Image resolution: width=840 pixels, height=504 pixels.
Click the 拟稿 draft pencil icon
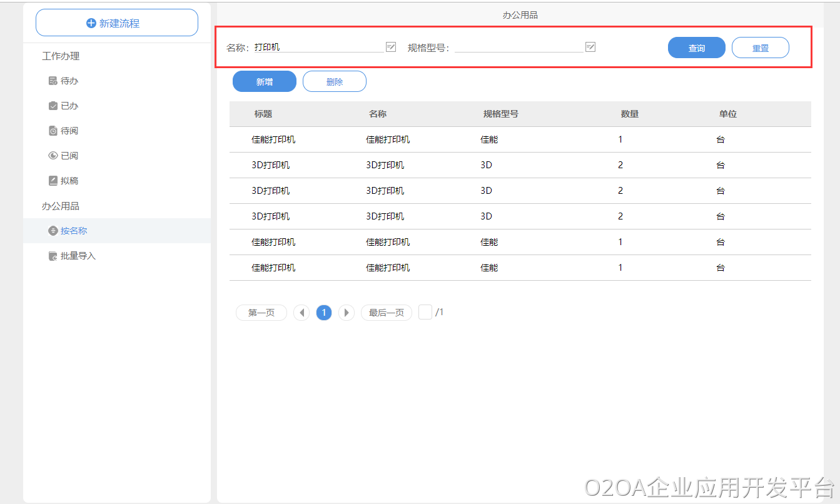(53, 181)
